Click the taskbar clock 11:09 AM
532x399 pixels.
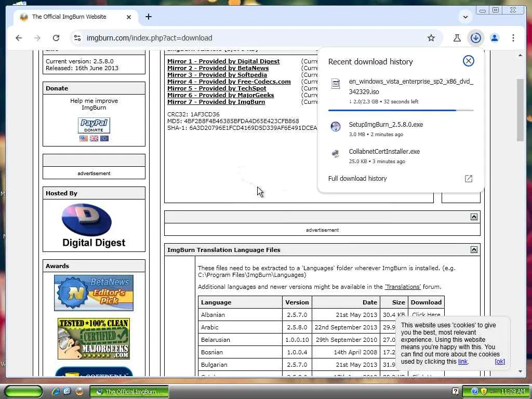(513, 392)
